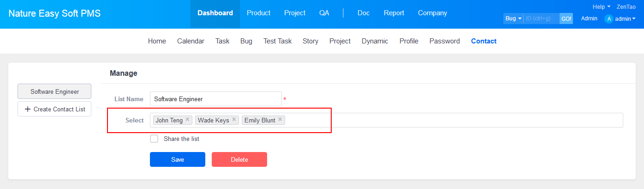Screen dimensions: 644x189
Task: Enable the Share the list checkbox
Action: pyautogui.click(x=154, y=139)
